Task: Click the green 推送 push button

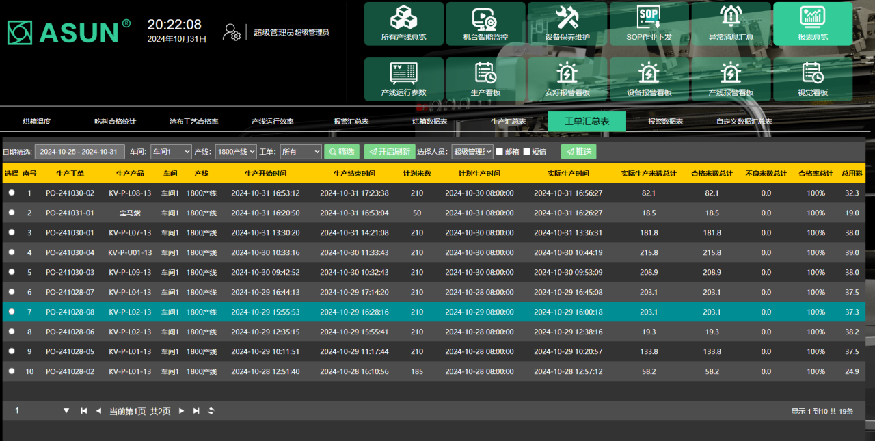Action: (x=579, y=151)
